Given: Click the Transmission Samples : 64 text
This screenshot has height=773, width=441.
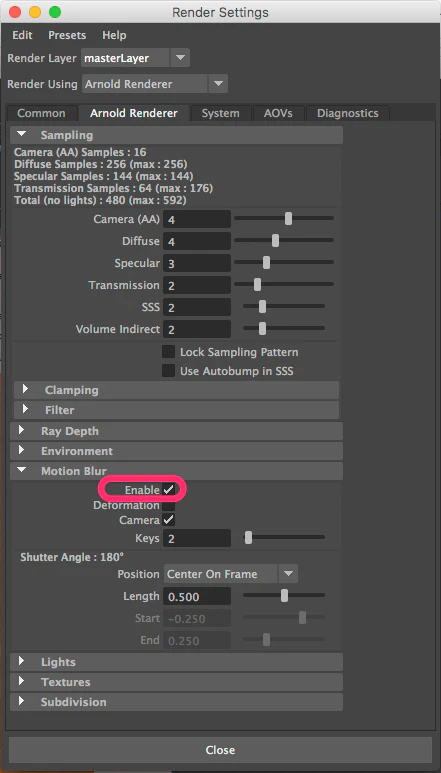Looking at the screenshot, I should coord(113,188).
